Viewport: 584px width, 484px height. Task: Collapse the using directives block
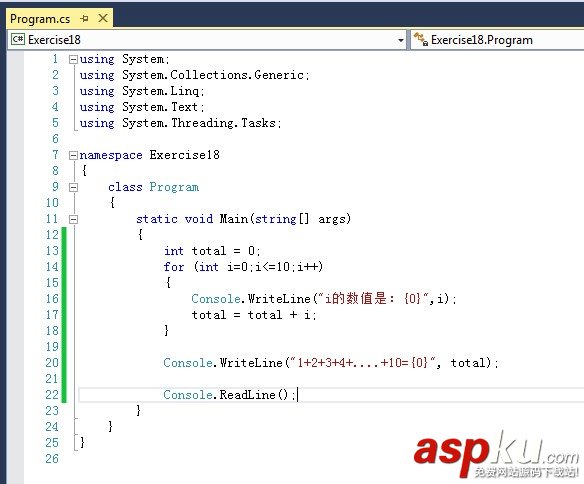pyautogui.click(x=73, y=60)
